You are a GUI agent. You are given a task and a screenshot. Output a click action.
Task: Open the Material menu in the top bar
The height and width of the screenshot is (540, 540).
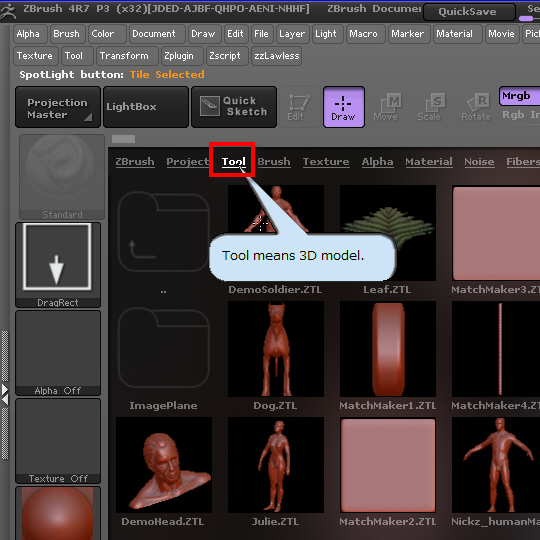[457, 34]
